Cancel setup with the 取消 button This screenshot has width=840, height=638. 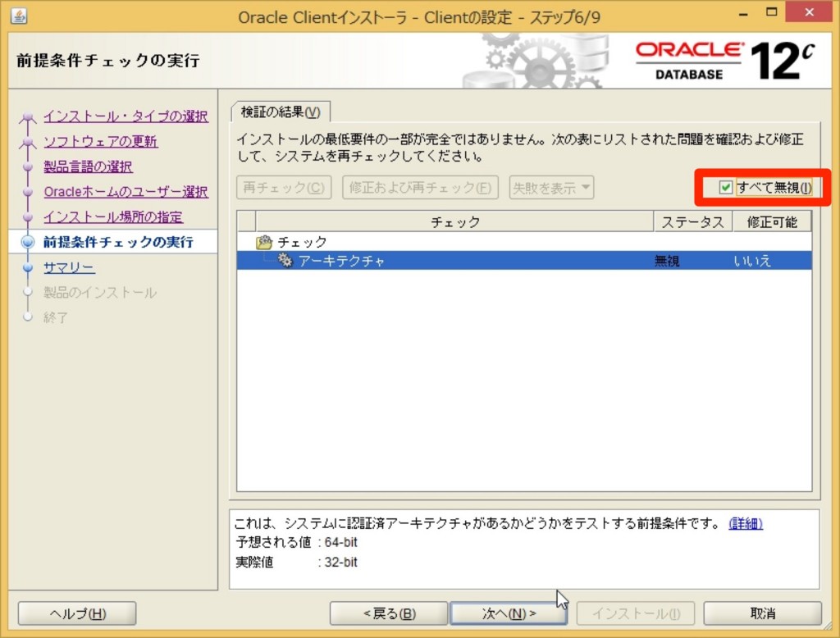point(762,613)
